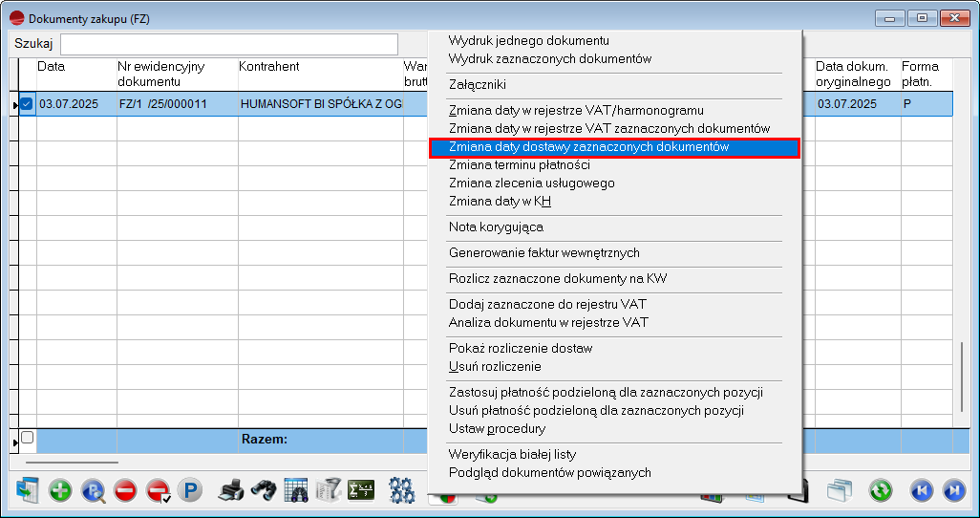Open the printer icon
The width and height of the screenshot is (980, 518).
point(230,490)
